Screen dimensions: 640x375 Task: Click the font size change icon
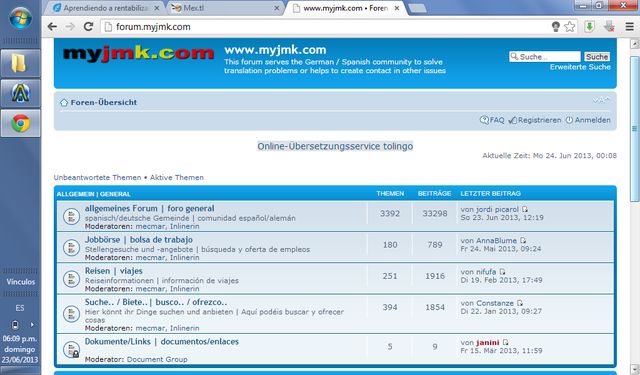click(x=601, y=100)
